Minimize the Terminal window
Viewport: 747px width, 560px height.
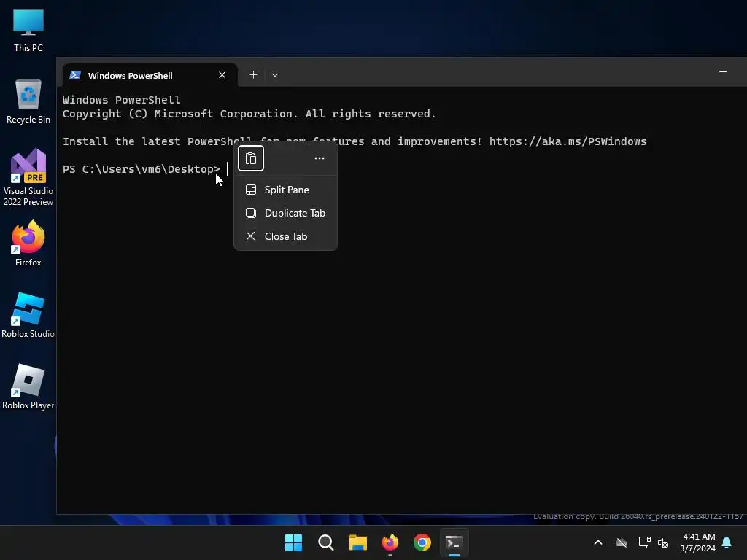click(723, 72)
